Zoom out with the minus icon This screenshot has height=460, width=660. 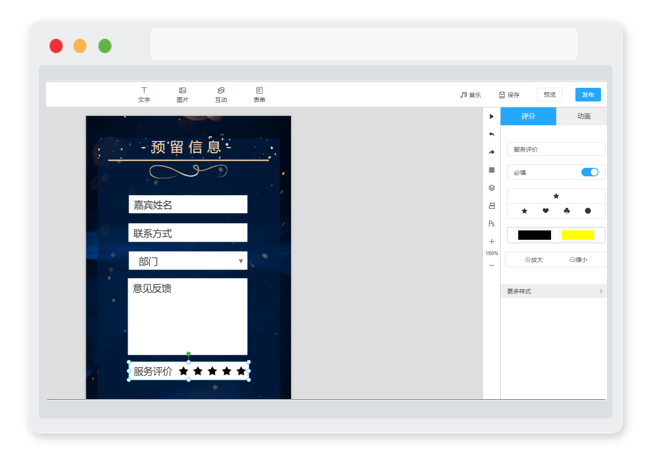(491, 265)
